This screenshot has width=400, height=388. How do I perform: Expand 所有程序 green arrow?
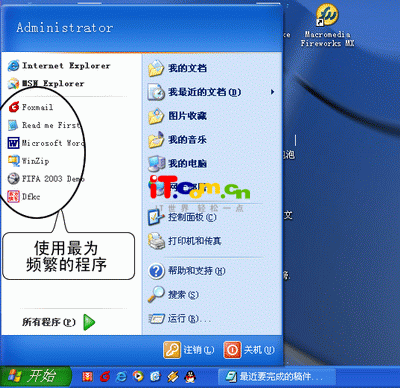89,322
